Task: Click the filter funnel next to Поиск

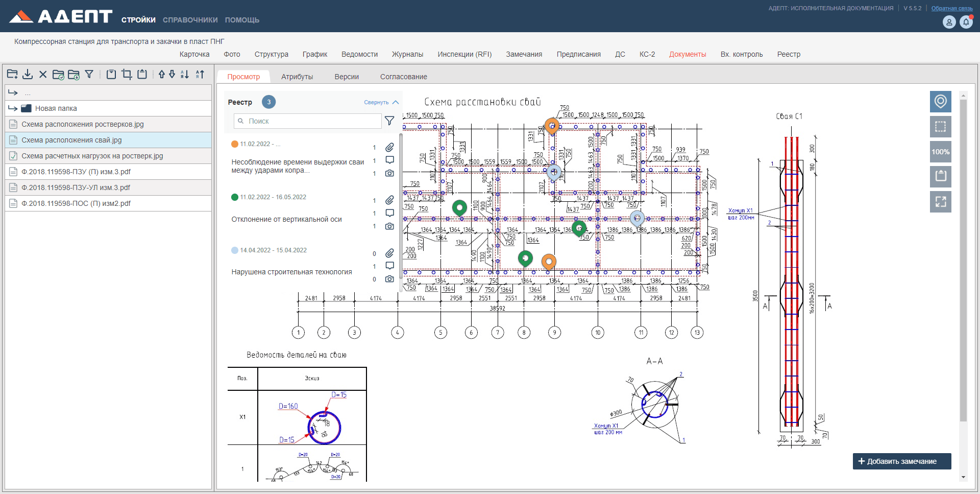Action: tap(389, 121)
